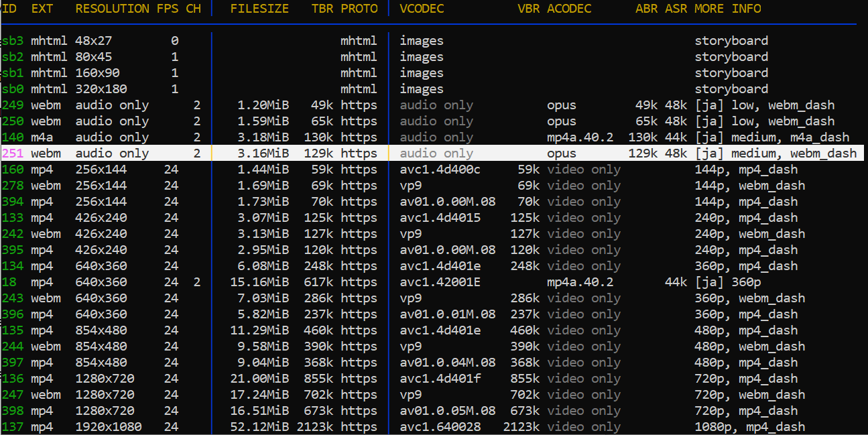The width and height of the screenshot is (868, 435).
Task: Click the MORE INFO column header
Action: pyautogui.click(x=728, y=9)
